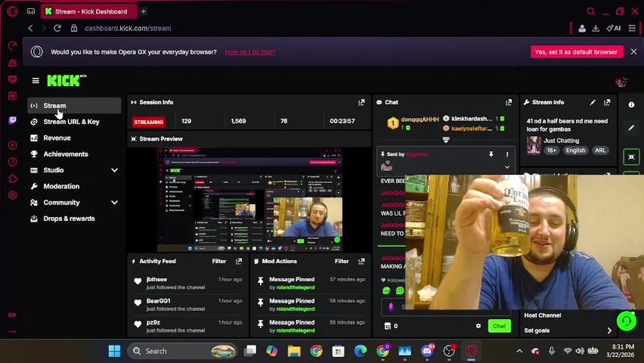
Task: Click 'How do I do that?' link
Action: point(250,52)
